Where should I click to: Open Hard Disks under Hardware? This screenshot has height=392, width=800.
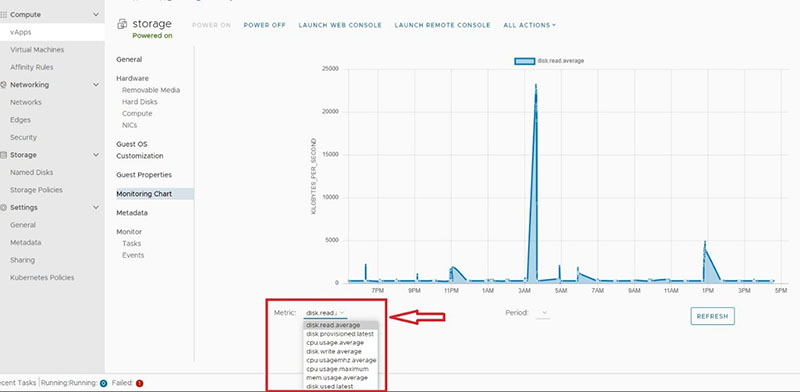coord(139,102)
